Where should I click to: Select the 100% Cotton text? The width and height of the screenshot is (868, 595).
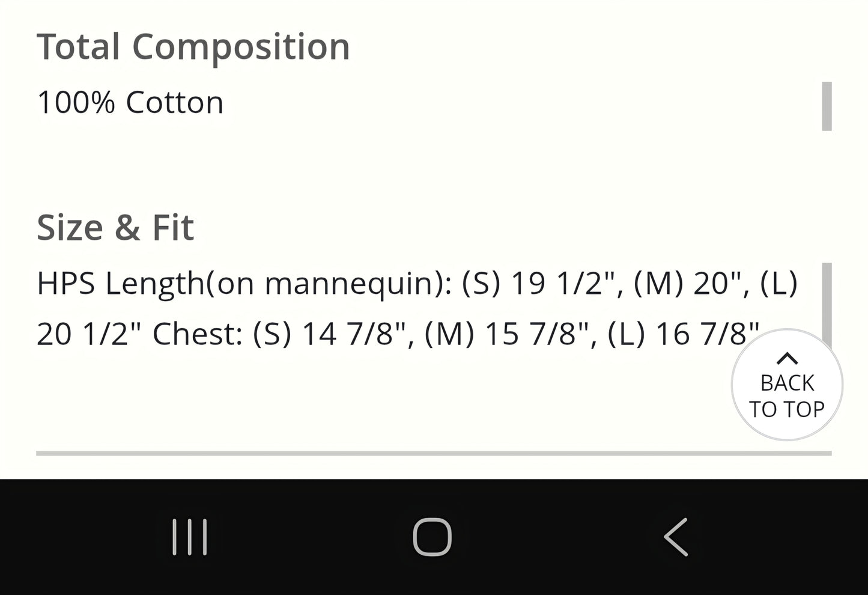pos(130,102)
